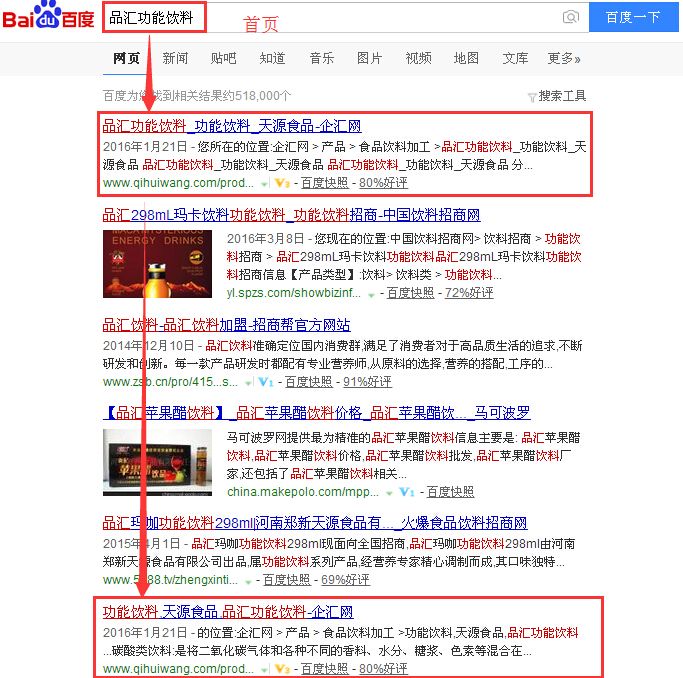Image resolution: width=683 pixels, height=678 pixels.
Task: Click V1 badge next to china.makepolo.com result
Action: [406, 492]
